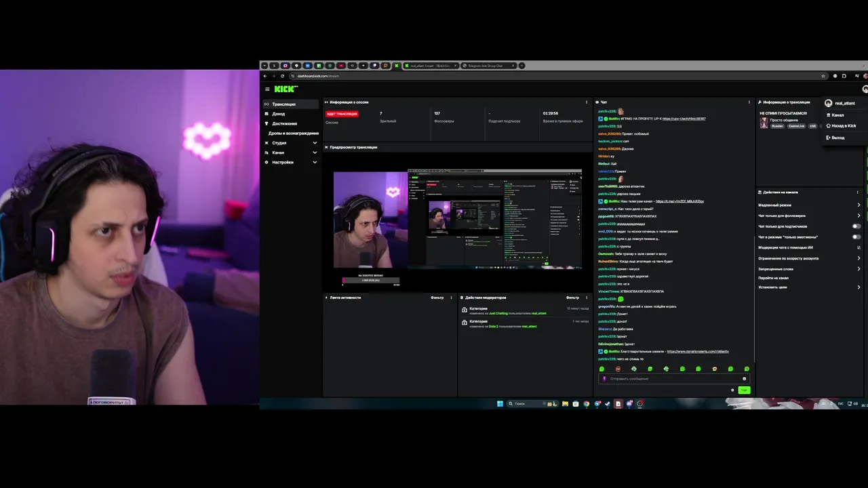Click the ИДЕТ ТРАНСЛЯЦИЯ live badge
The image size is (868, 488).
click(x=342, y=114)
